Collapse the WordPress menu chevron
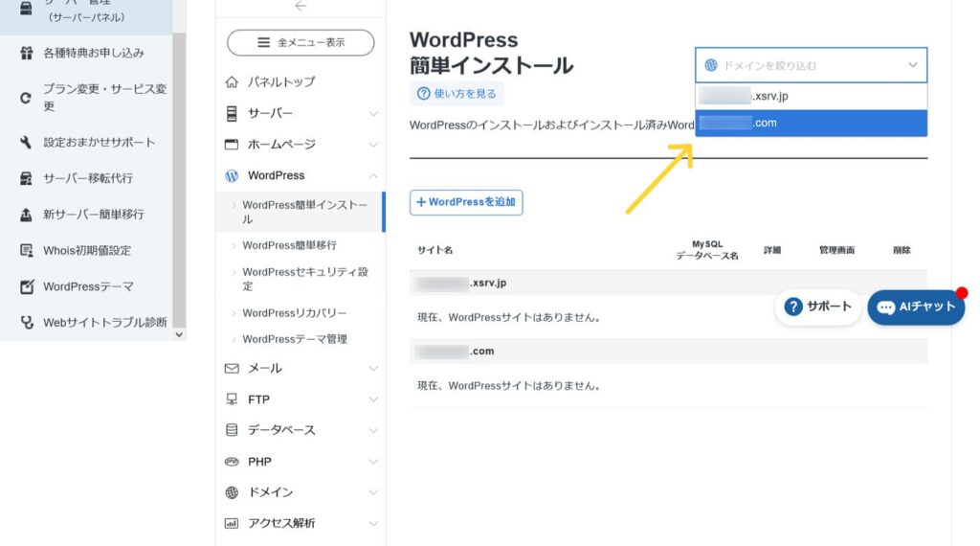Image resolution: width=980 pixels, height=546 pixels. pos(373,175)
